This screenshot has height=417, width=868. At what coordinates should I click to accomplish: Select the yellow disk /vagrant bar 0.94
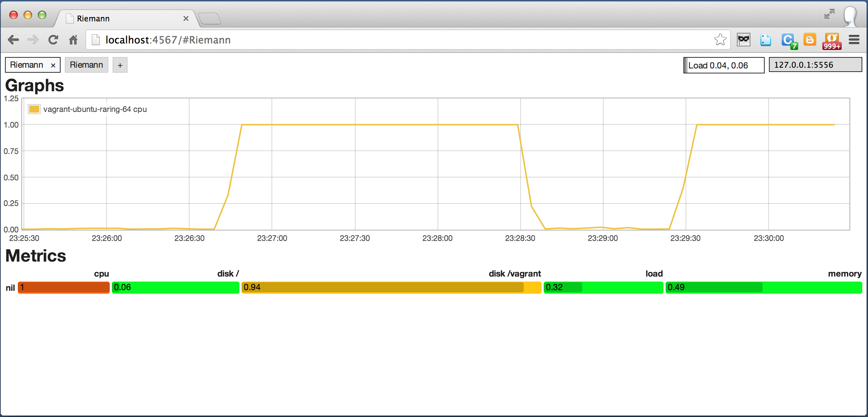[x=392, y=287]
